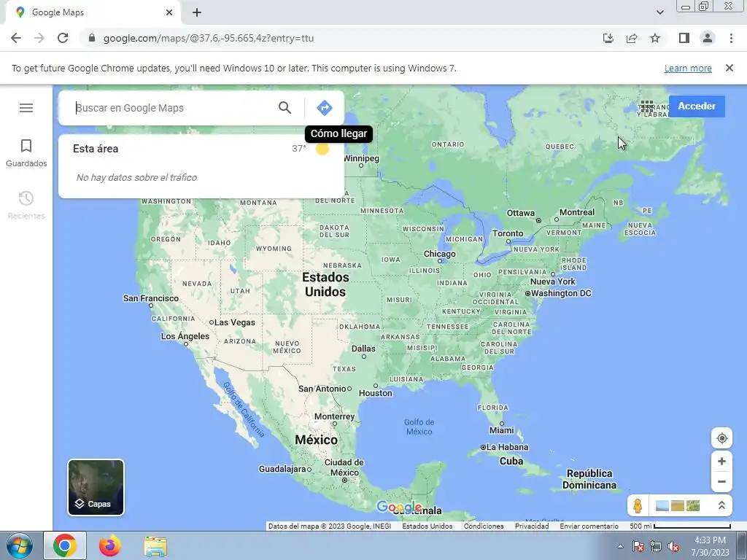
Task: Show your current location on map
Action: [x=721, y=438]
